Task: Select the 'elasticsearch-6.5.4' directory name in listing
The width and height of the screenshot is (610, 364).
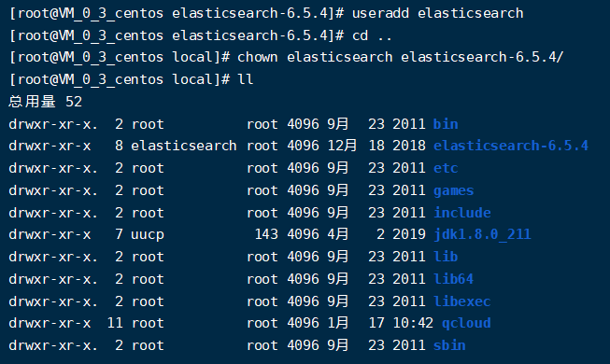Action: tap(511, 146)
